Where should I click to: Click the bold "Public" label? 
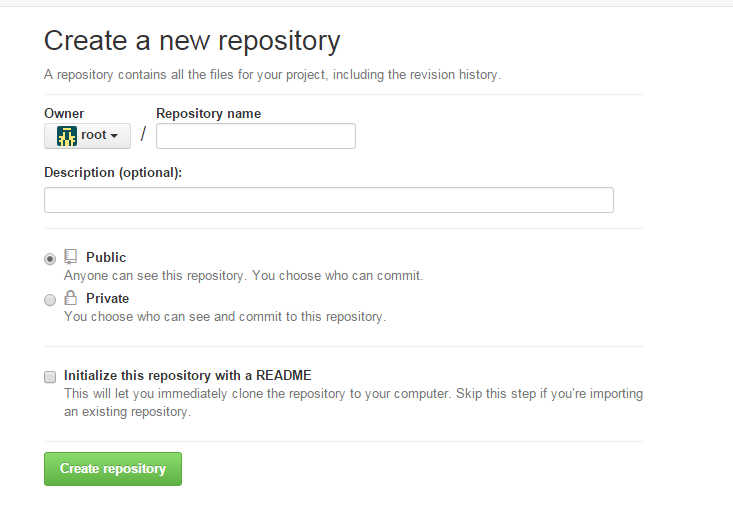[106, 257]
